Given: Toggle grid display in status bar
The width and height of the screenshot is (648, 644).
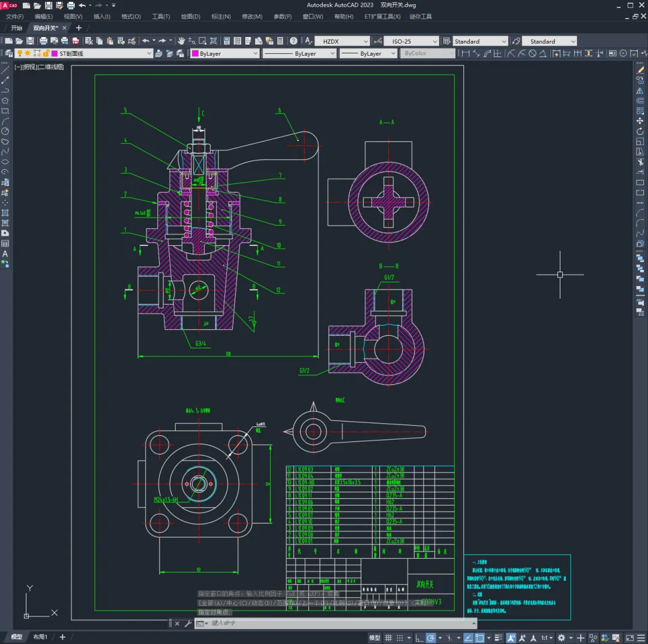Looking at the screenshot, I should click(x=389, y=637).
